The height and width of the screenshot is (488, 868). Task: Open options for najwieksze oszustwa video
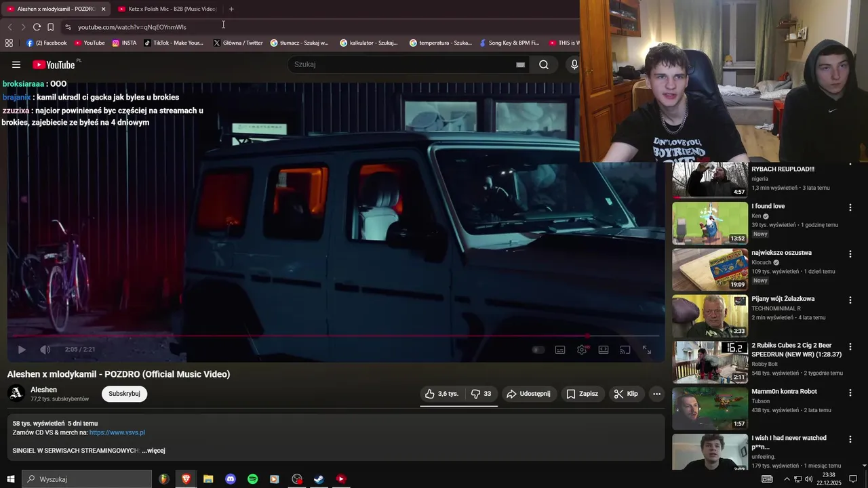[850, 253]
